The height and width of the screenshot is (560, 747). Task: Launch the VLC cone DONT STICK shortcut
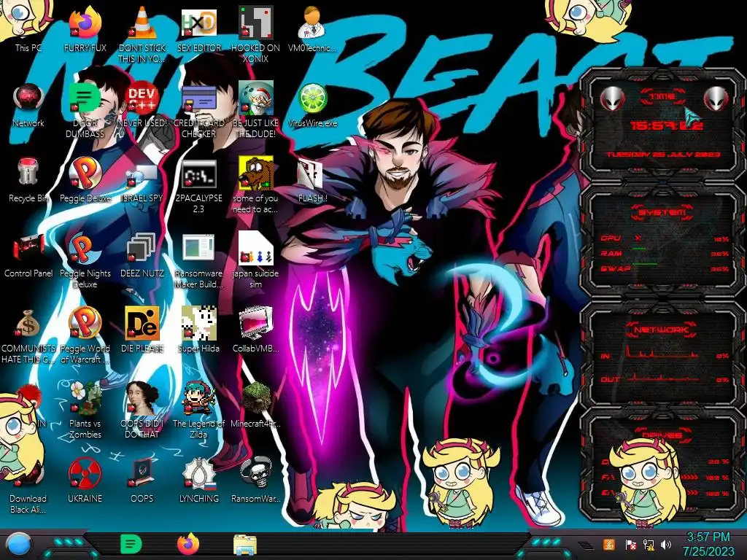pos(142,34)
